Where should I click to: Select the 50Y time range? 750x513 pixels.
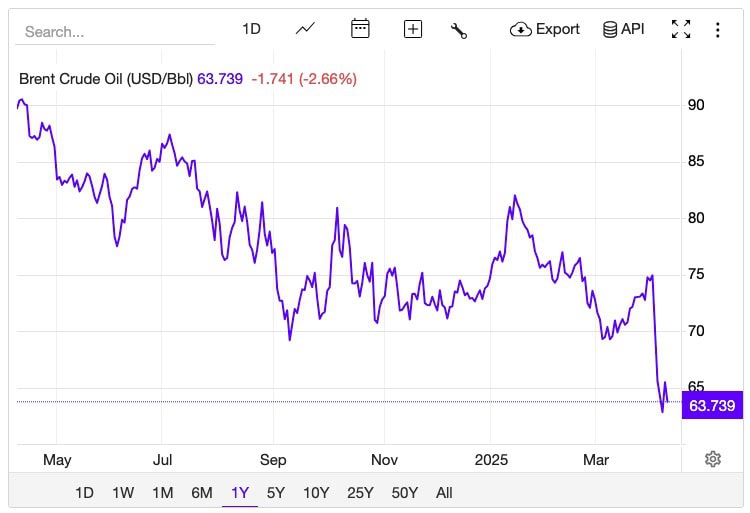(x=405, y=492)
